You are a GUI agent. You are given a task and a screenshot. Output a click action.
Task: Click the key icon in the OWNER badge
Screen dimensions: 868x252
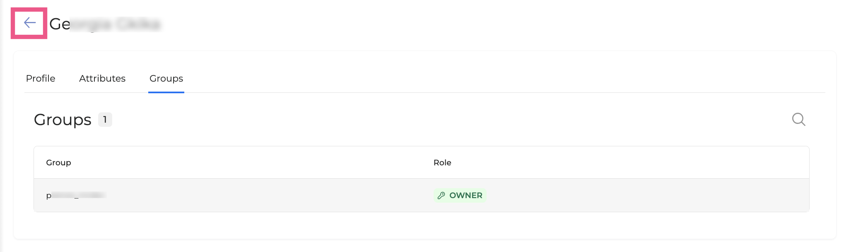[441, 195]
